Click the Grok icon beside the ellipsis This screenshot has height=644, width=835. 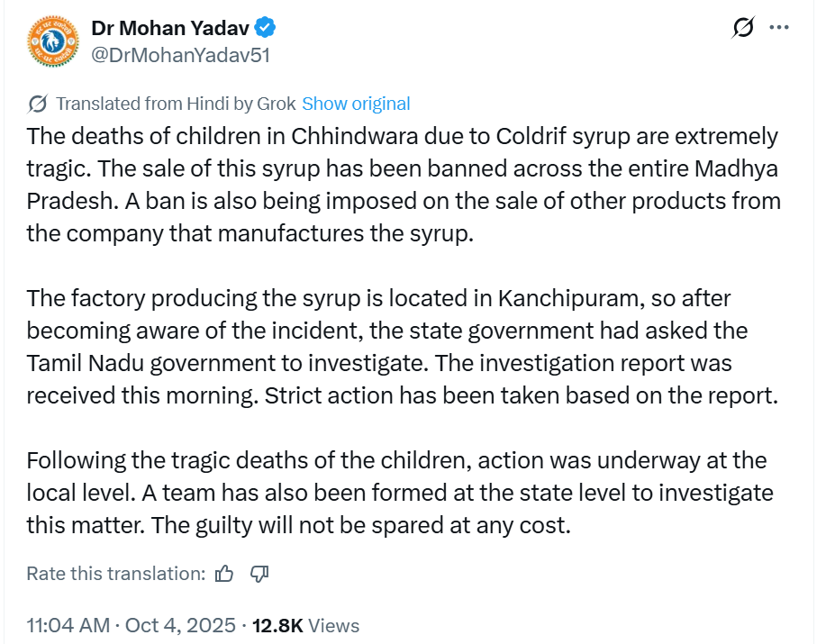click(744, 29)
